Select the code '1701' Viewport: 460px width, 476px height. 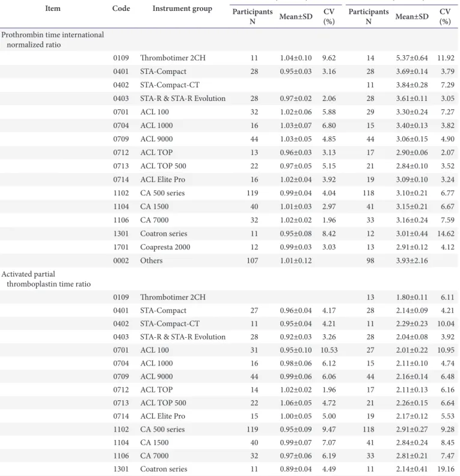click(x=121, y=247)
